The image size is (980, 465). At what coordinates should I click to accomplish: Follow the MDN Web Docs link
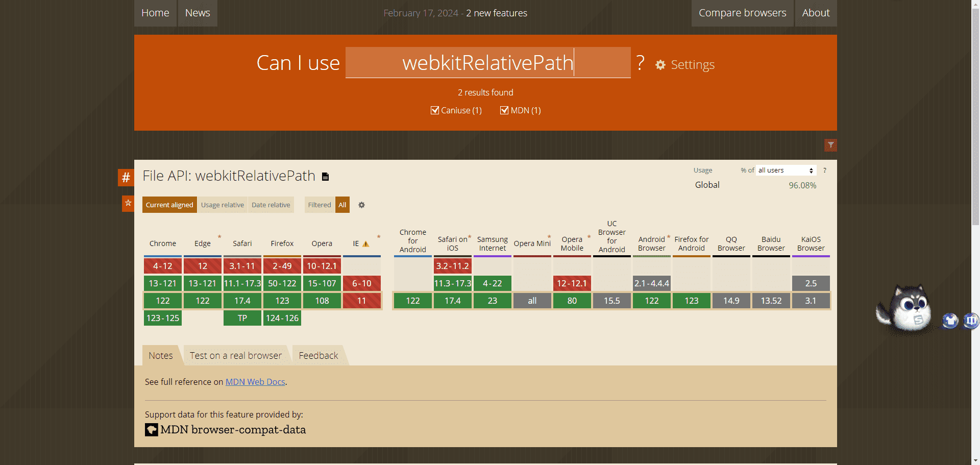pyautogui.click(x=255, y=382)
